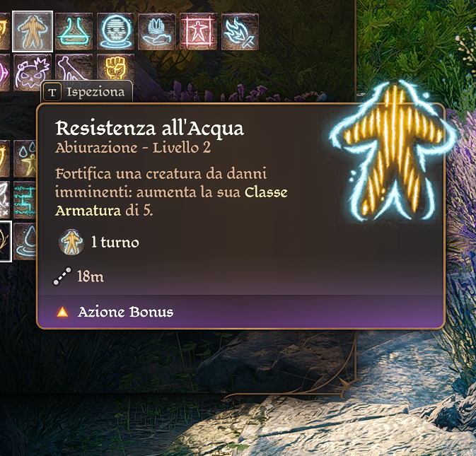Choose the purple spiked skull spell icon

point(33,71)
